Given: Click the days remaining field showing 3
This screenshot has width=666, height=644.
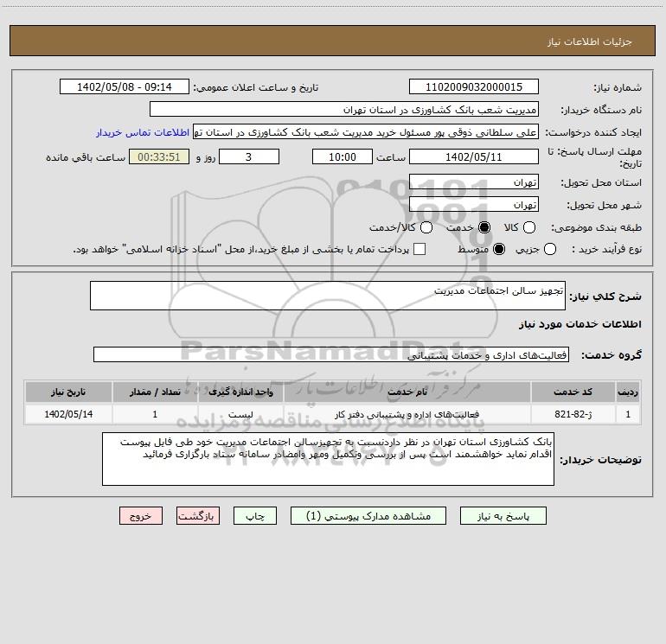Looking at the screenshot, I should tap(249, 156).
